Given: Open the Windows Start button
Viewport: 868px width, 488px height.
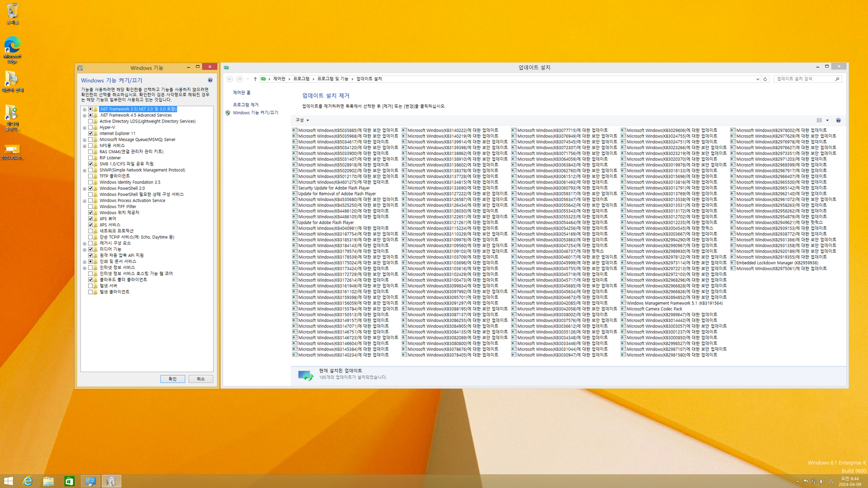Looking at the screenshot, I should [8, 481].
